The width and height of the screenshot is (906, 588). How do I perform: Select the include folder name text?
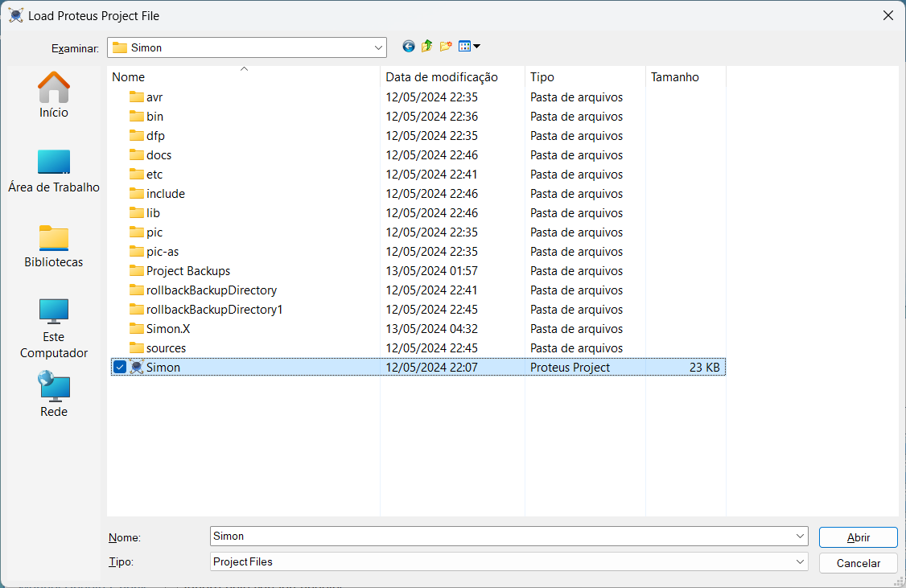click(166, 194)
